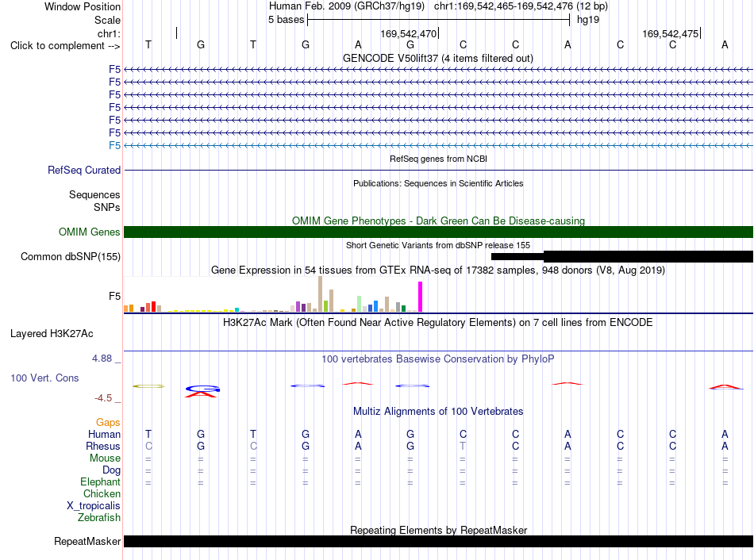Open the H3K27Ac Mark track title
This screenshot has height=560, width=754.
(x=438, y=323)
